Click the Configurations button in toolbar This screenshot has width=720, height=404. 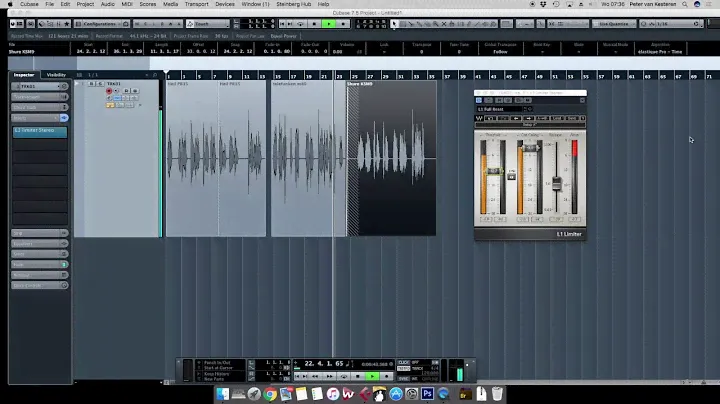[x=98, y=23]
